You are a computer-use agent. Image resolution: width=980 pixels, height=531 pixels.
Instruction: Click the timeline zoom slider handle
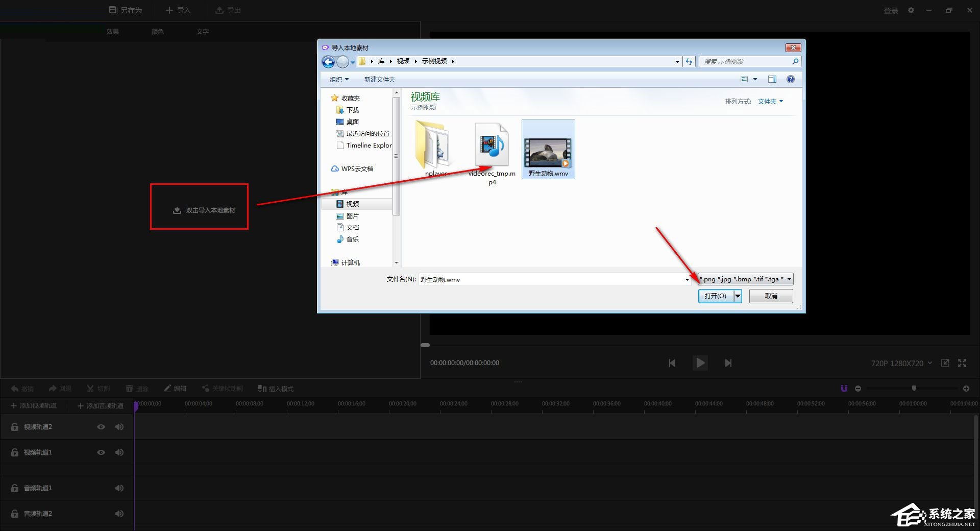(x=914, y=389)
